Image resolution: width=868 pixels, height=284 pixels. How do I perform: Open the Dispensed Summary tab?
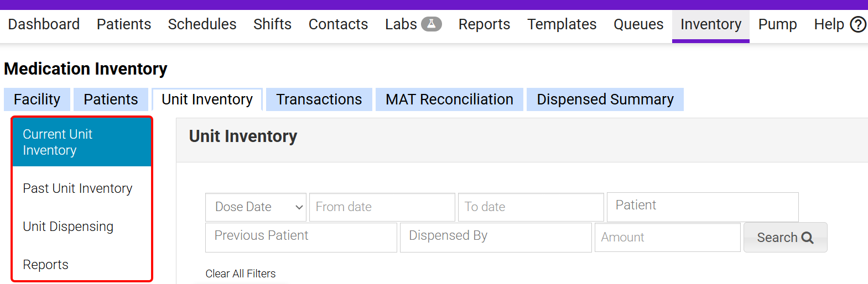605,99
